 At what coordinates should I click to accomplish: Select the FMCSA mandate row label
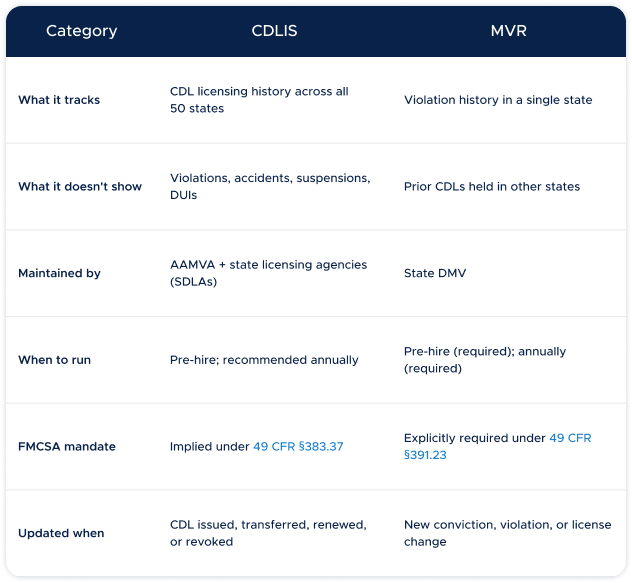click(x=67, y=446)
